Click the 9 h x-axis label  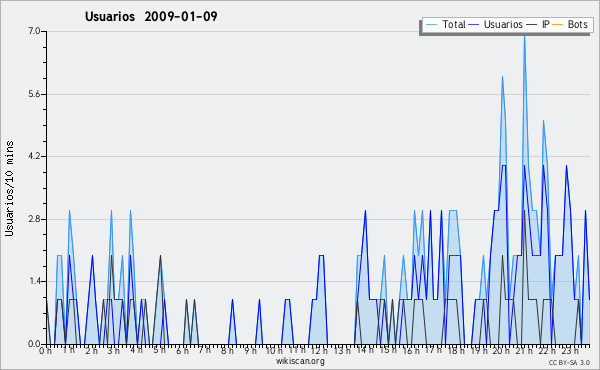250,350
